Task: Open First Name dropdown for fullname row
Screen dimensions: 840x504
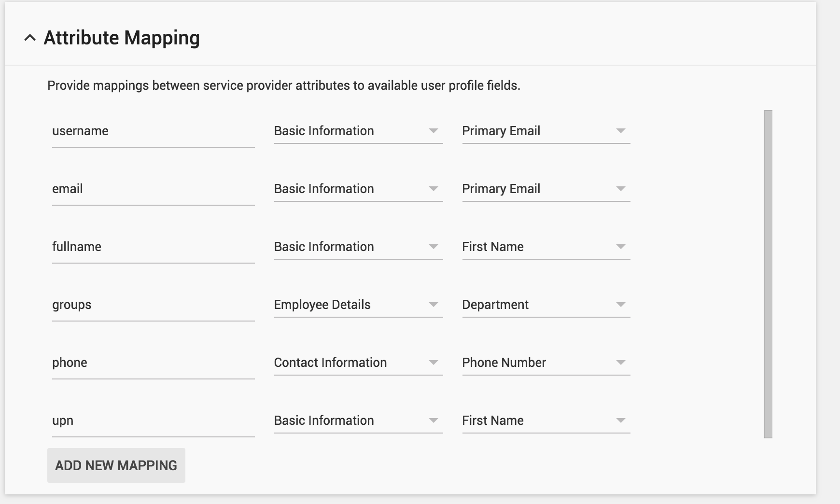Action: [x=546, y=247]
